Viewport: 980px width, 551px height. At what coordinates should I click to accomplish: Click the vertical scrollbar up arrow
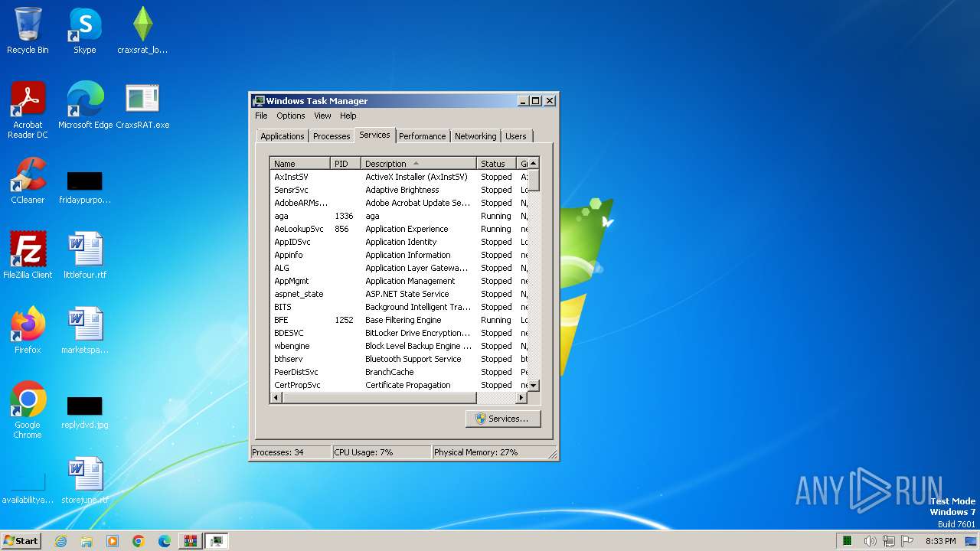tap(534, 163)
